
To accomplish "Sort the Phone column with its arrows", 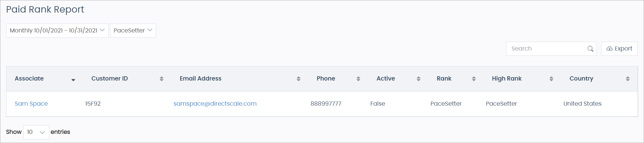I will click(x=358, y=79).
